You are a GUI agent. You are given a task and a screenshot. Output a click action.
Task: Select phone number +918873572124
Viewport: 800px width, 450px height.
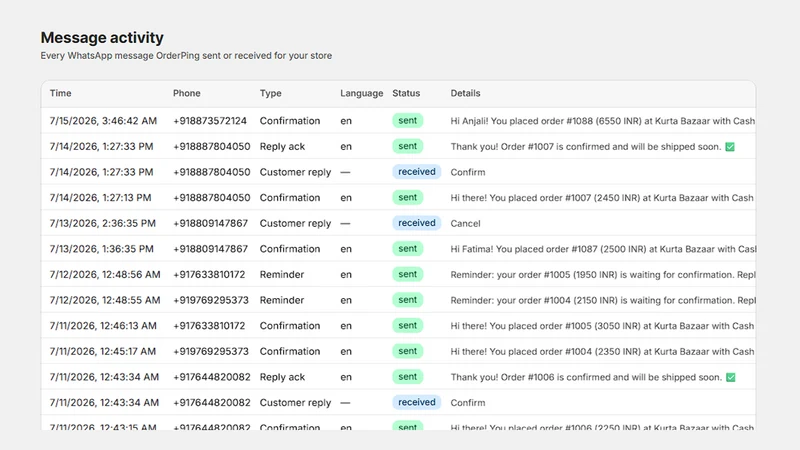(x=210, y=121)
